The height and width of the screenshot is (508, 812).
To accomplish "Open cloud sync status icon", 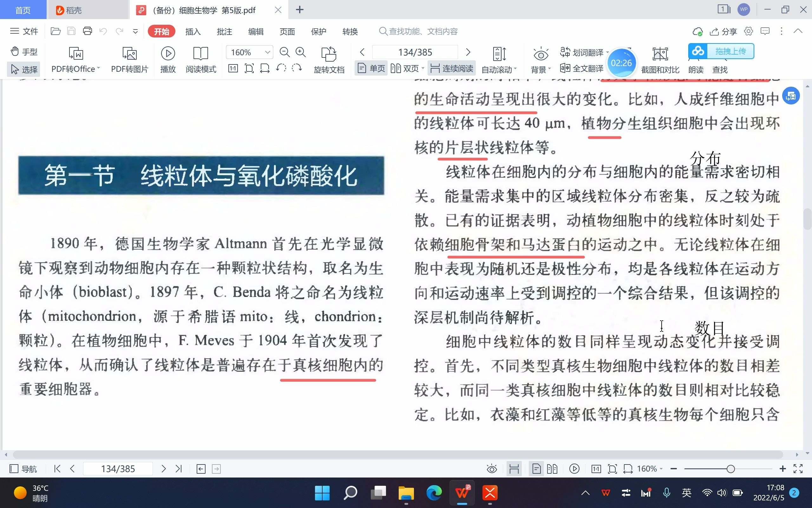I will pyautogui.click(x=697, y=31).
